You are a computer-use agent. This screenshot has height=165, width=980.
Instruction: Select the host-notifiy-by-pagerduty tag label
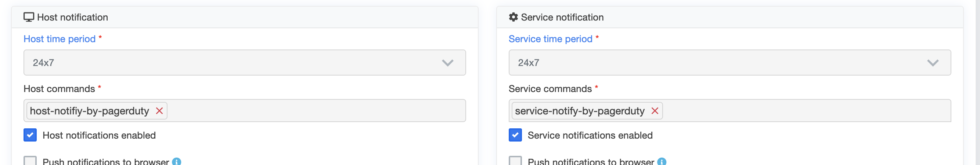89,111
